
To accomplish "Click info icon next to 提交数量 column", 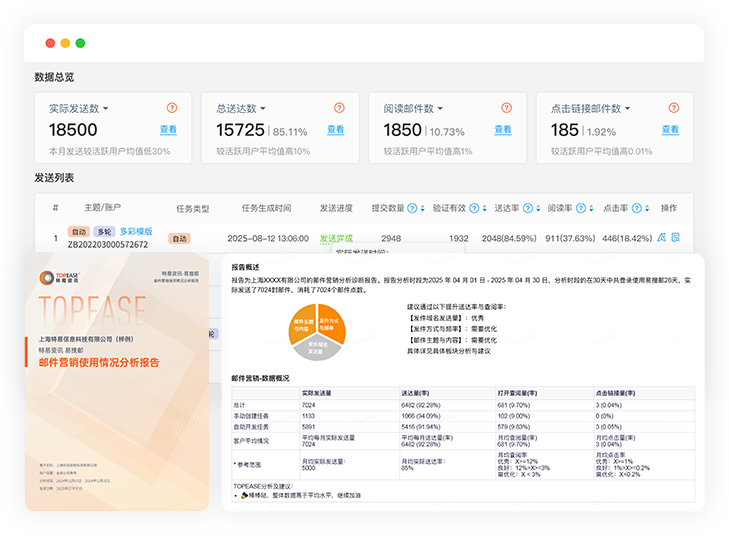I will point(412,208).
